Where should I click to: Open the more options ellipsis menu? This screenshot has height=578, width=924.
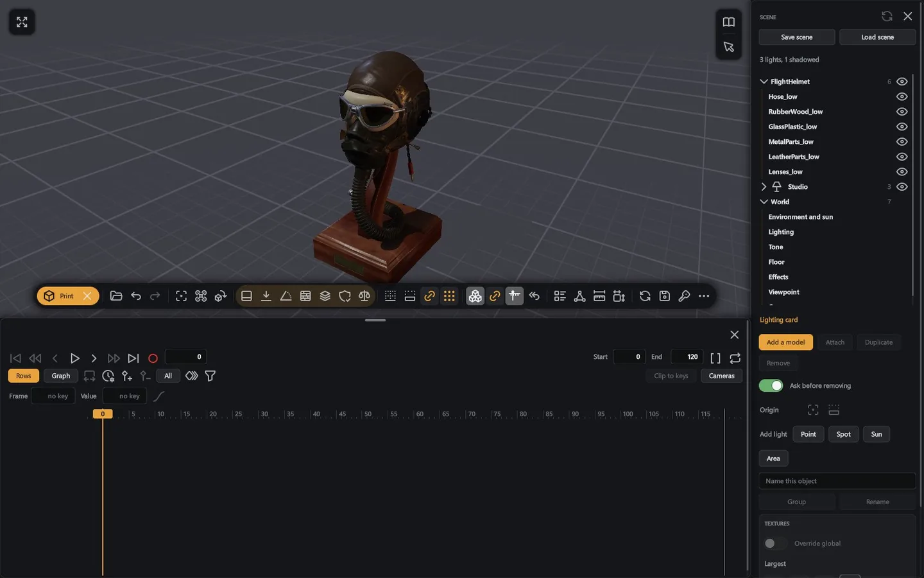point(704,296)
